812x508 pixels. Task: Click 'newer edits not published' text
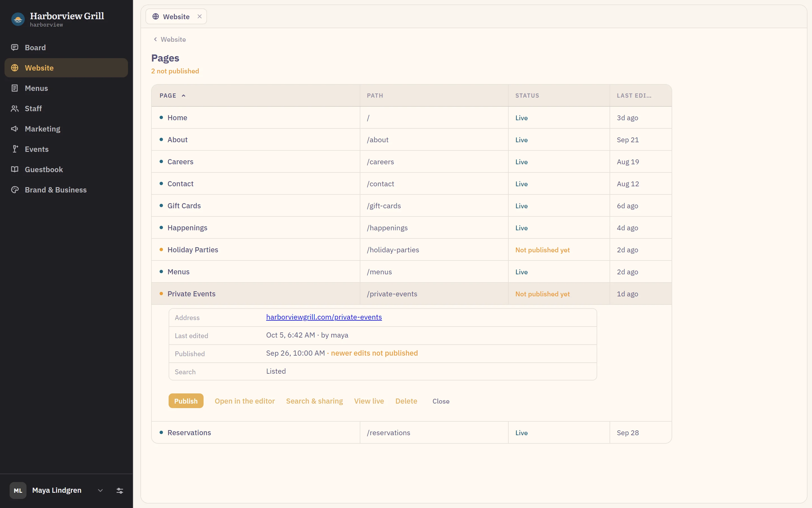(x=374, y=353)
